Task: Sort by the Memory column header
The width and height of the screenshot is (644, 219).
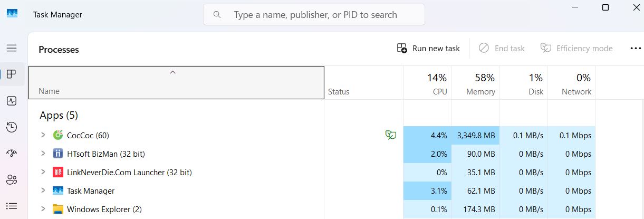Action: 475,82
